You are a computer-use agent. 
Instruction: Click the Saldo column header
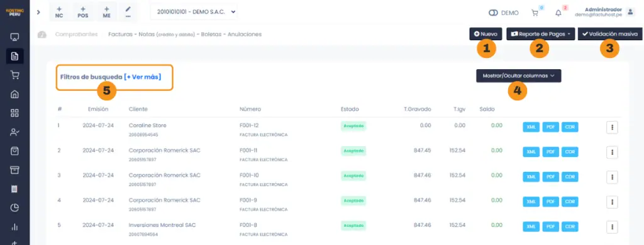pyautogui.click(x=487, y=109)
